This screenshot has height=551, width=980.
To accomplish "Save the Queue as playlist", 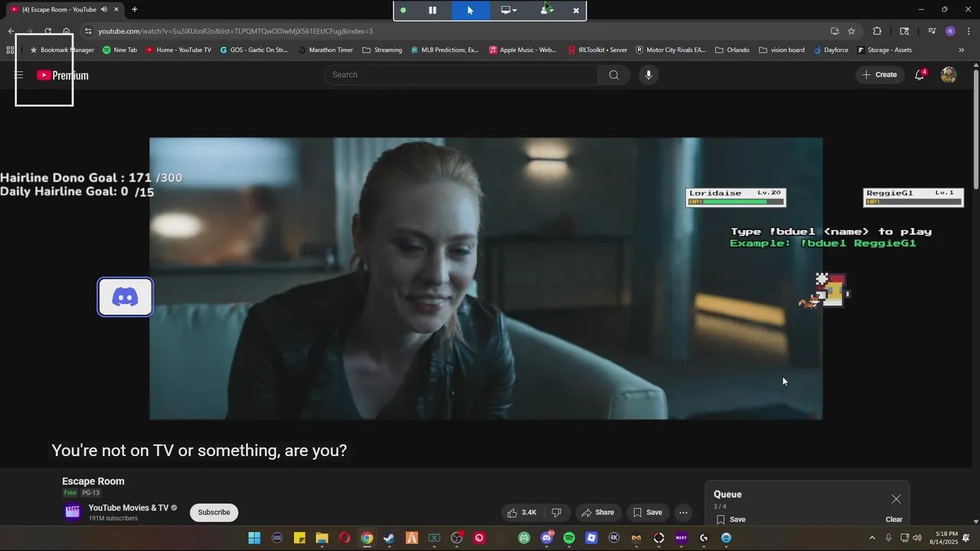I will 731,520.
